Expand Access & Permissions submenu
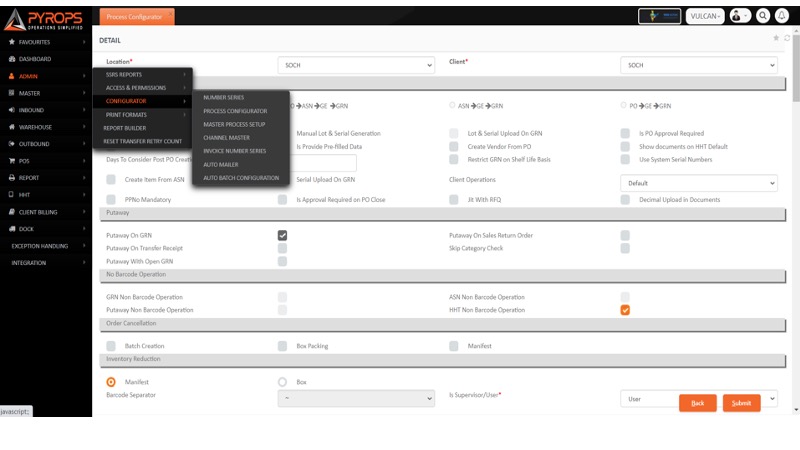 pyautogui.click(x=142, y=88)
